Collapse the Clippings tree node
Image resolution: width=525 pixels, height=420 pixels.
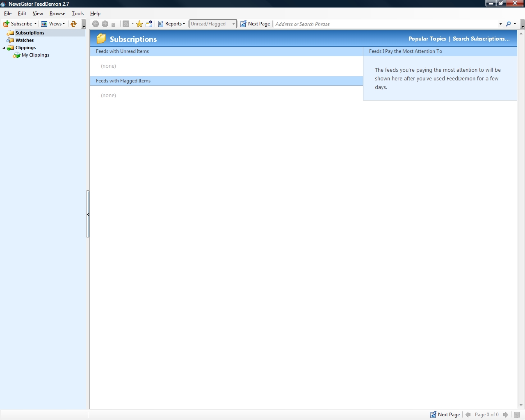[x=4, y=48]
